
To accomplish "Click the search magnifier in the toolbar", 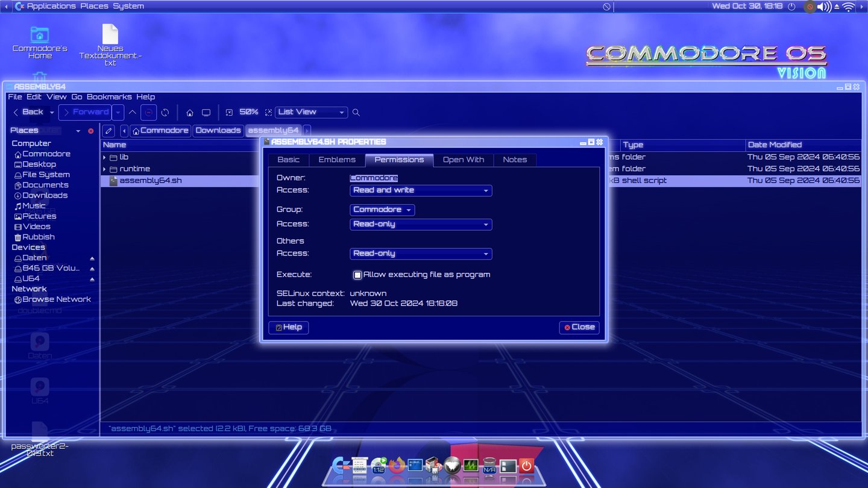I will pos(356,113).
